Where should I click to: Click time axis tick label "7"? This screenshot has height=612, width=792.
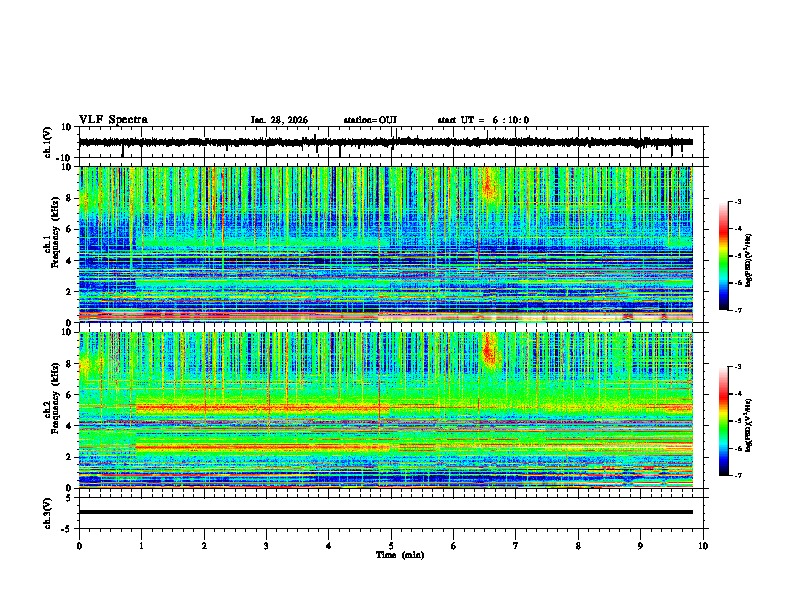[516, 546]
